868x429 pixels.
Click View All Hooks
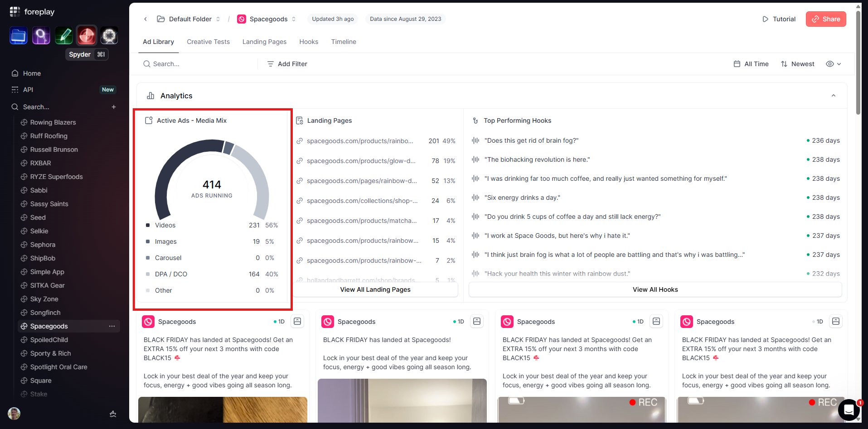(655, 289)
